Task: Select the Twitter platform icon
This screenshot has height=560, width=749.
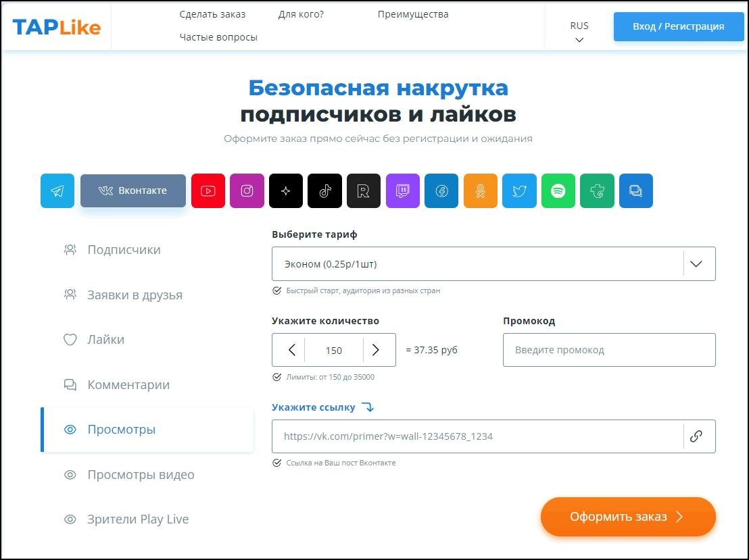Action: (x=519, y=191)
